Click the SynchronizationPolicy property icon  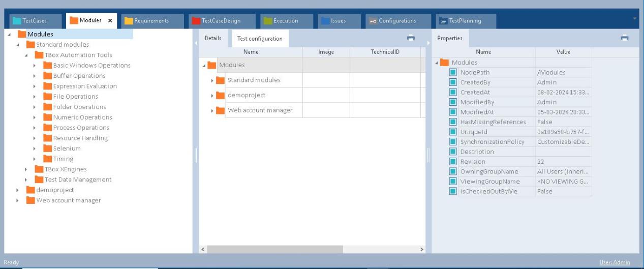[x=453, y=142]
